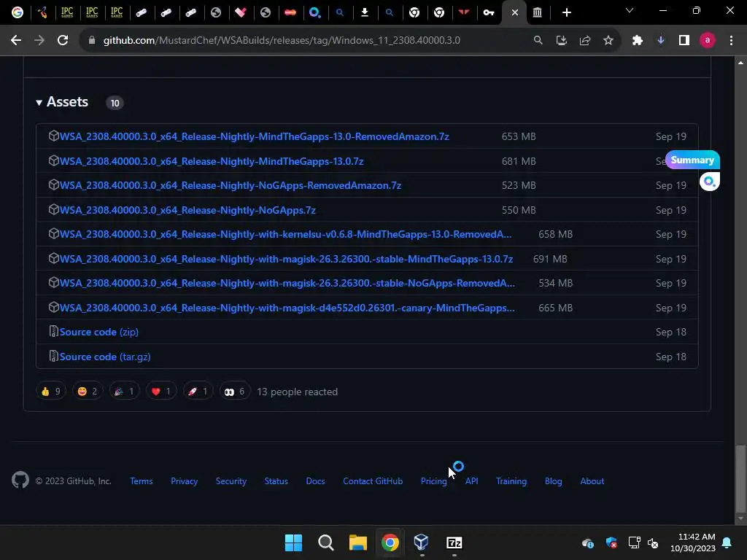Open Blog footer link
This screenshot has height=560, width=747.
pos(554,481)
